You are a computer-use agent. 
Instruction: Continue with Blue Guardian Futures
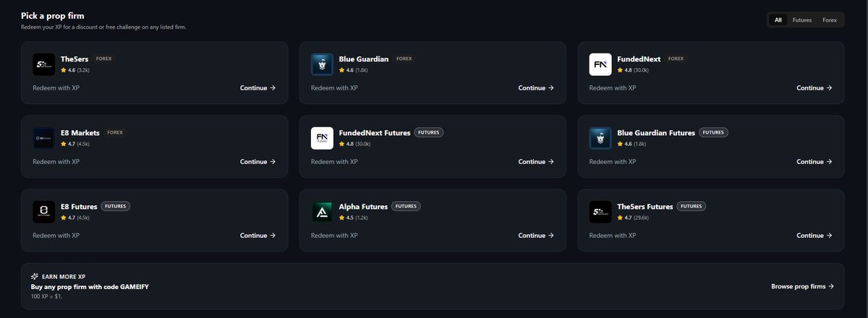[x=814, y=162]
